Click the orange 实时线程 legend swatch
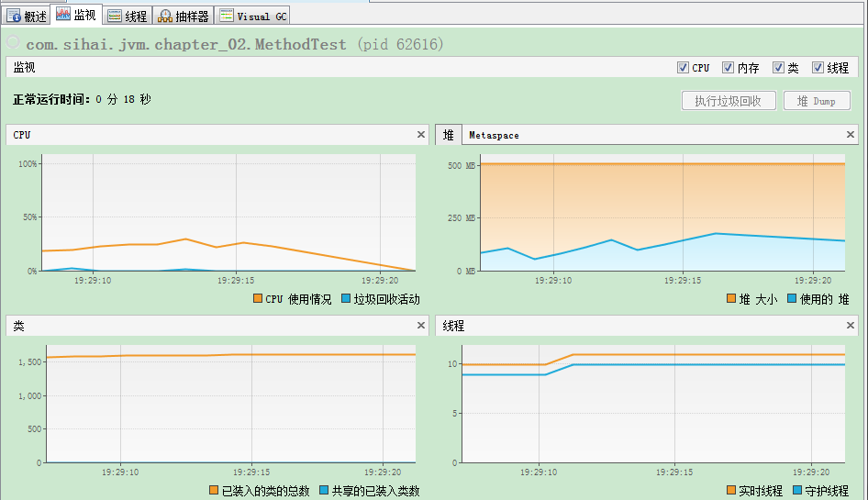This screenshot has width=868, height=500. [x=731, y=490]
